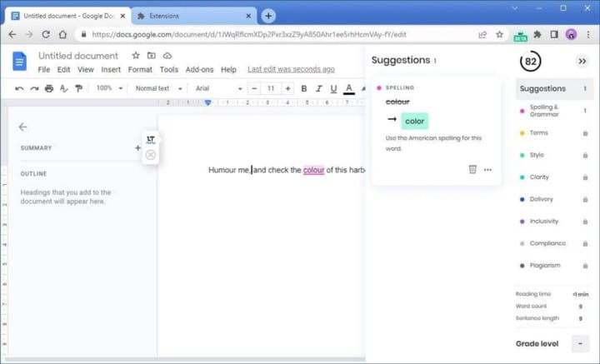Select the locked Terms category

[554, 133]
